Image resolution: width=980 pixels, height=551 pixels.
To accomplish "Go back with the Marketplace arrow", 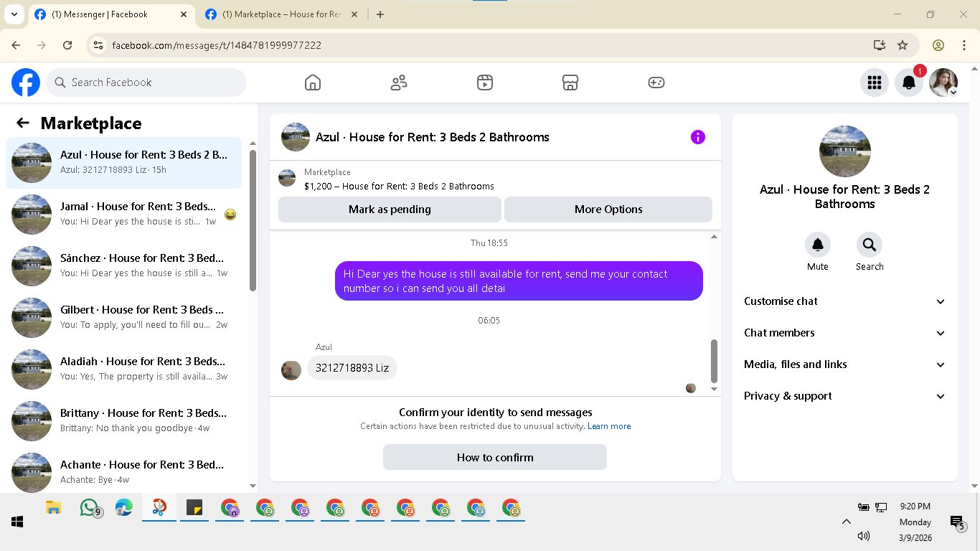I will pos(23,123).
